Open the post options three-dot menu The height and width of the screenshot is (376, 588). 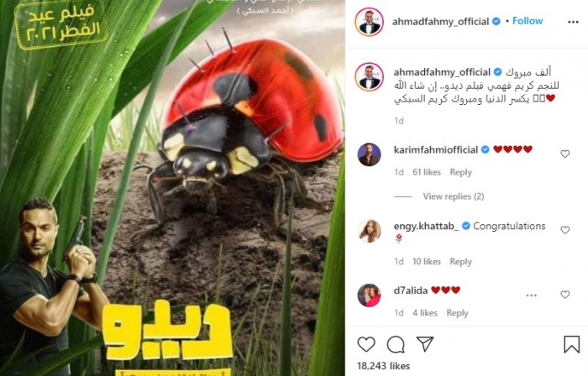click(x=573, y=22)
